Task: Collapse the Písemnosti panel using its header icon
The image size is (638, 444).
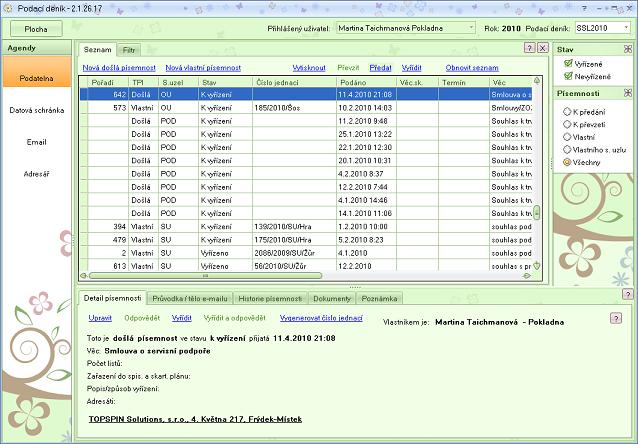Action: pos(626,93)
